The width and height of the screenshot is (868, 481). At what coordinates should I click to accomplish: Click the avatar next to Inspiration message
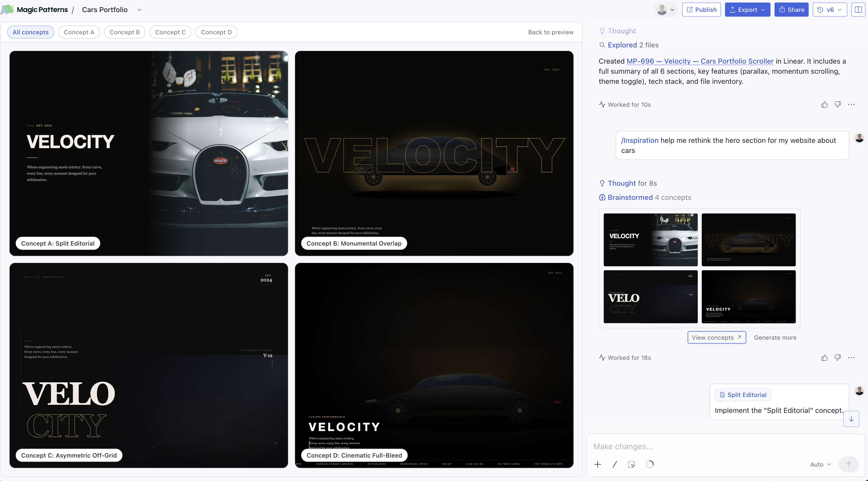click(859, 138)
